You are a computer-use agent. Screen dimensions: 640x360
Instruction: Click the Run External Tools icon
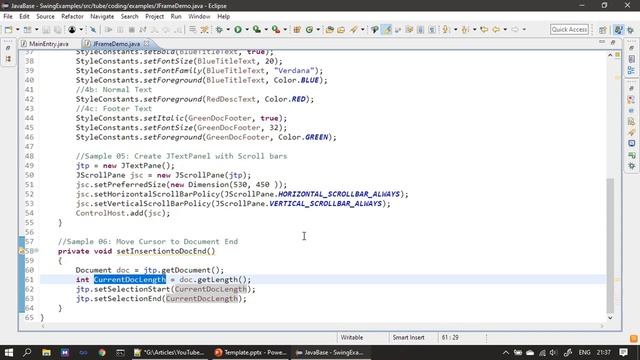276,29
